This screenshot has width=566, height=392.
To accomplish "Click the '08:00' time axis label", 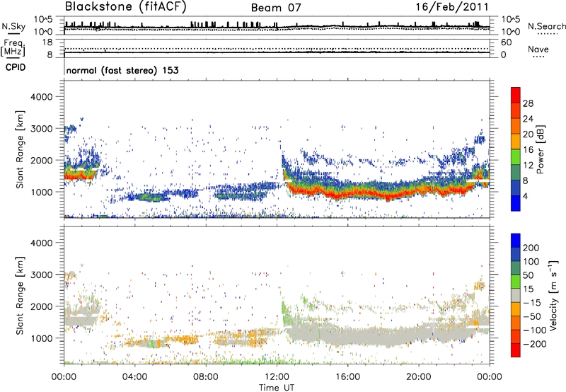I will 206,377.
